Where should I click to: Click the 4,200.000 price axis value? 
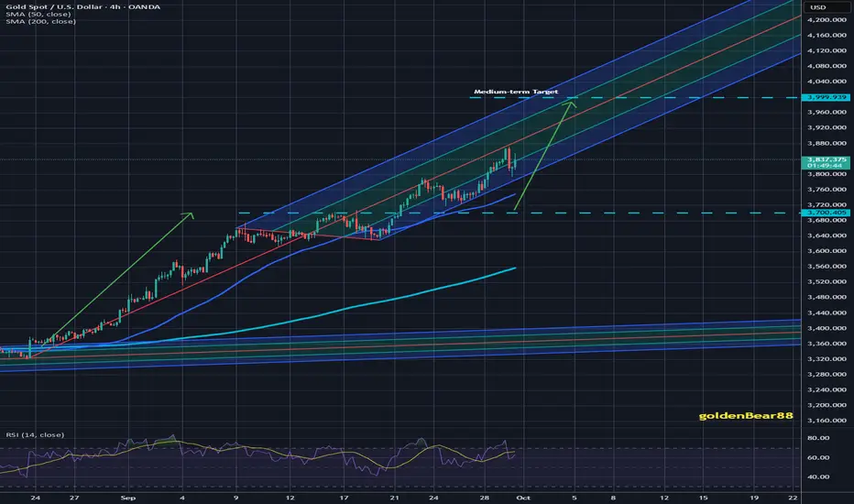[x=827, y=19]
